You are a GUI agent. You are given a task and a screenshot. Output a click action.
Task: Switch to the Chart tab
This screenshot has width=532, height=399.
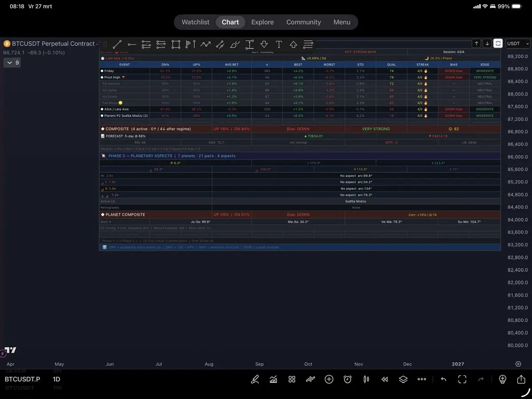pos(231,22)
